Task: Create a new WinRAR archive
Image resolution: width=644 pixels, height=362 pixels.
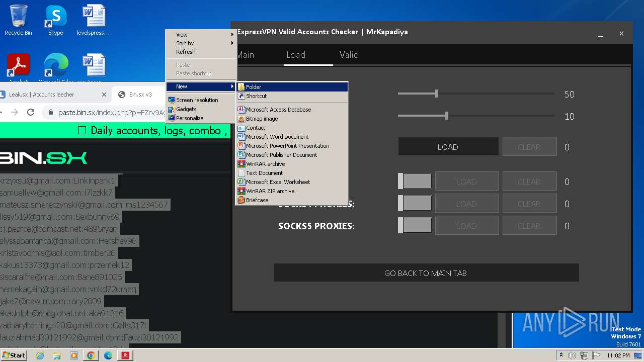Action: 292,164
